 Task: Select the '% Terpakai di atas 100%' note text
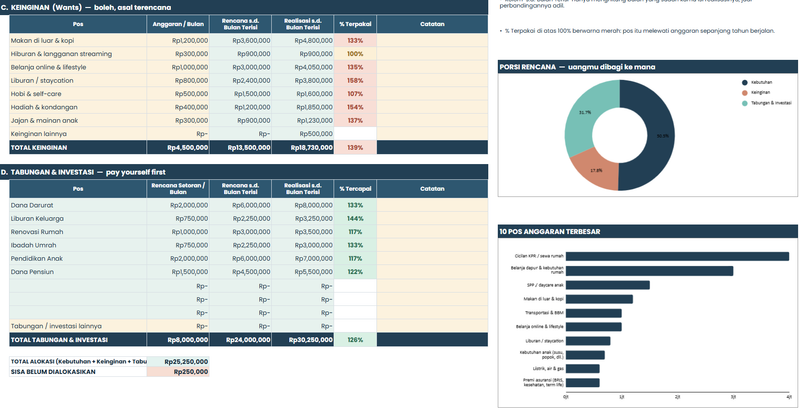640,31
